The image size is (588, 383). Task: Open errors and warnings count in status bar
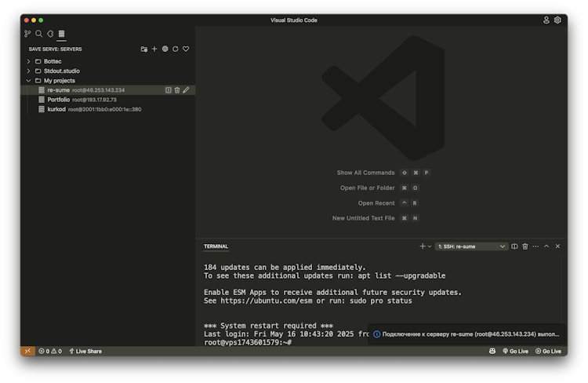50,351
